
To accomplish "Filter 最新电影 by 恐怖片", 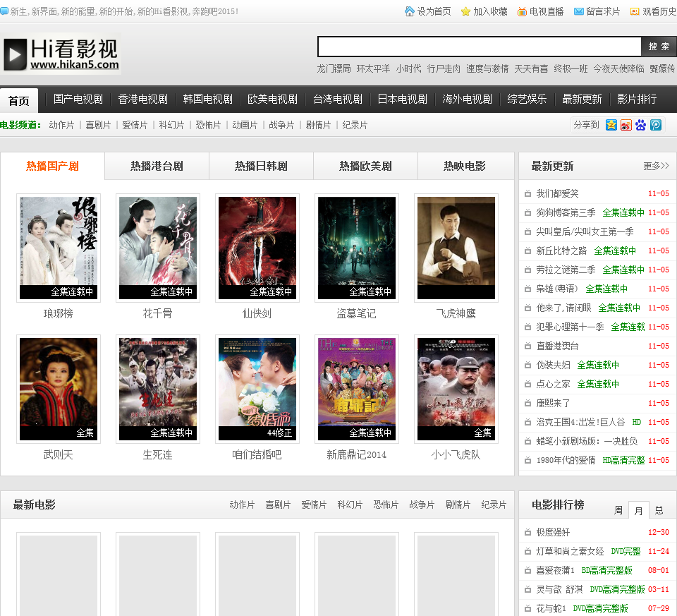I will point(386,505).
